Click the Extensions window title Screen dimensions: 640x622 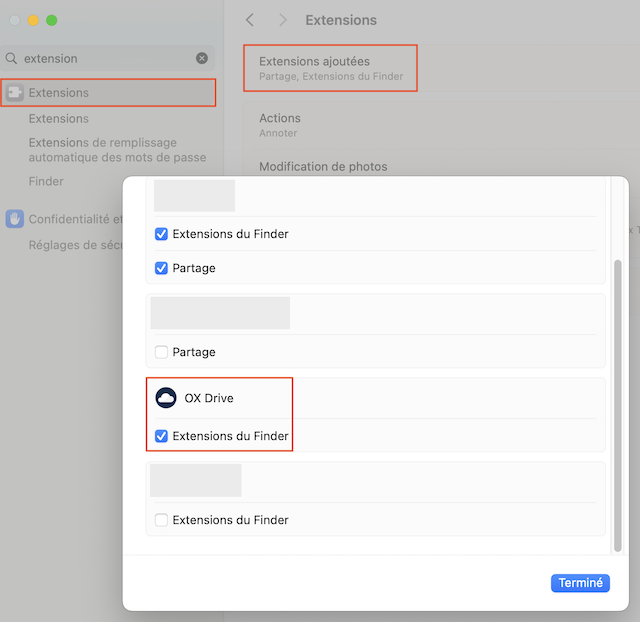[x=341, y=20]
